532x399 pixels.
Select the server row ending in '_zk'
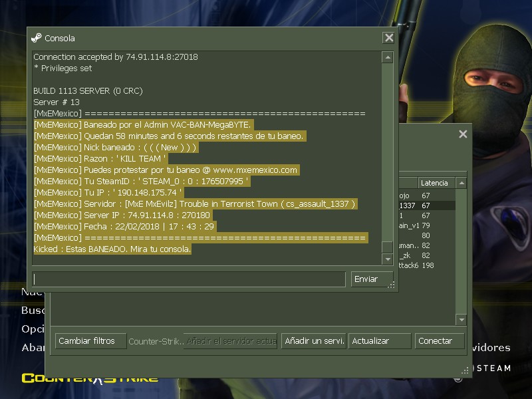pos(427,255)
